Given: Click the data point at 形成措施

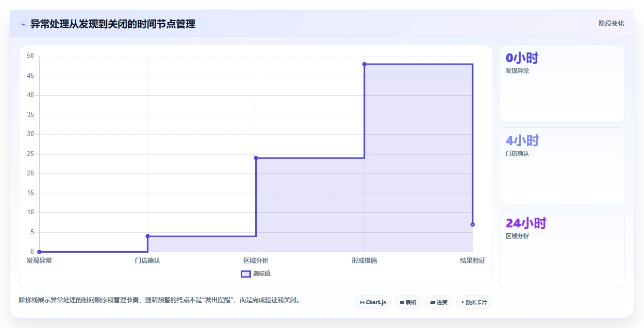Looking at the screenshot, I should tap(364, 64).
